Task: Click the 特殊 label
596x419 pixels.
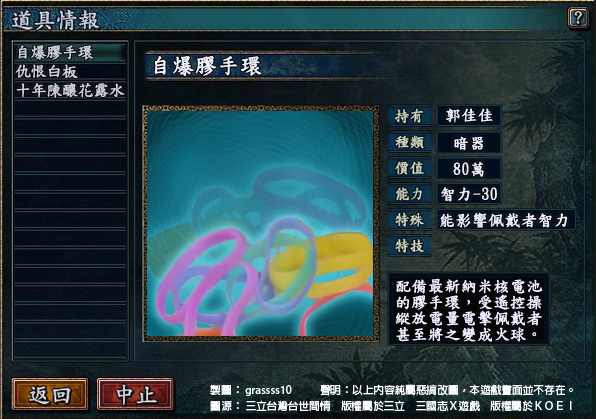Action: click(x=409, y=220)
